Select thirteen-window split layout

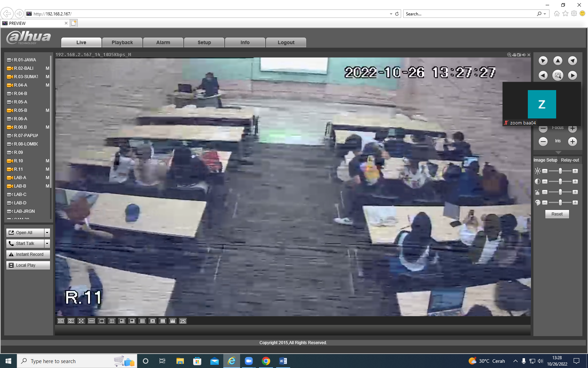coord(152,321)
